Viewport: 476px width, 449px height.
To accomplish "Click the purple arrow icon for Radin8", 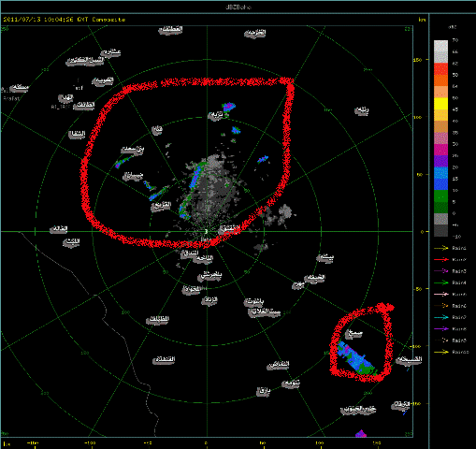I will 441,328.
